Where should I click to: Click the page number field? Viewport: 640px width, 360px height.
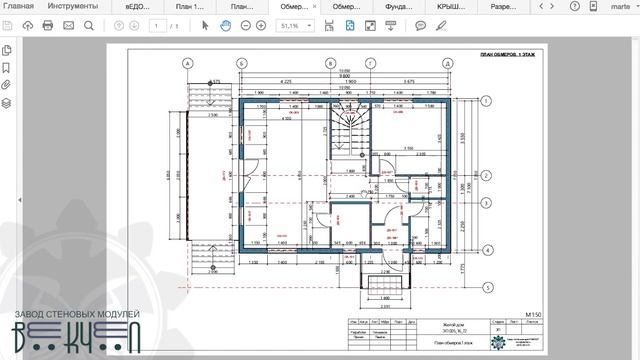click(x=158, y=26)
